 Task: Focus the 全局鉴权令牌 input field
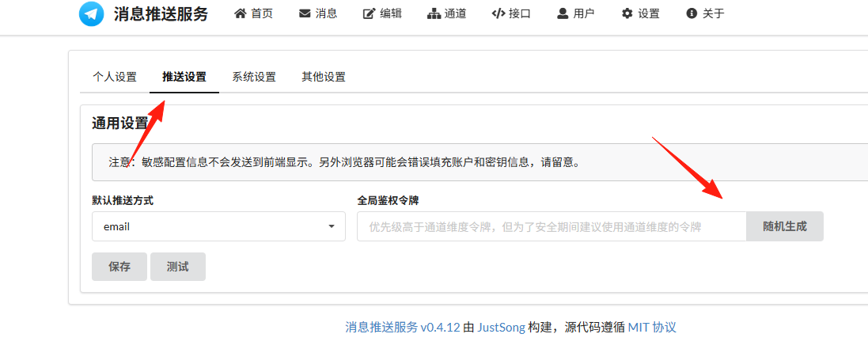pyautogui.click(x=552, y=226)
